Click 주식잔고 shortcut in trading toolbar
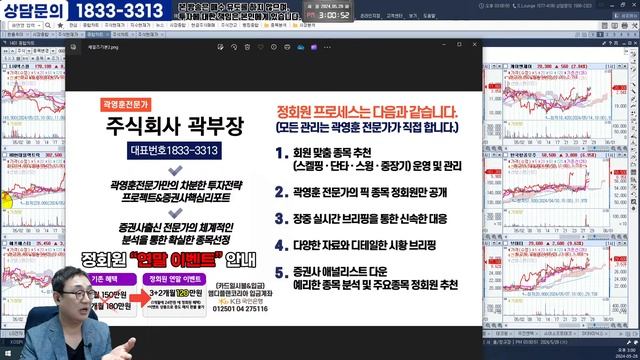 tap(229, 25)
